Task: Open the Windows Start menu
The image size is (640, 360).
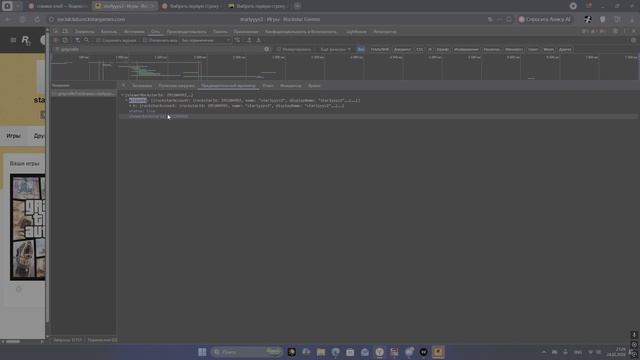Action: 202,352
